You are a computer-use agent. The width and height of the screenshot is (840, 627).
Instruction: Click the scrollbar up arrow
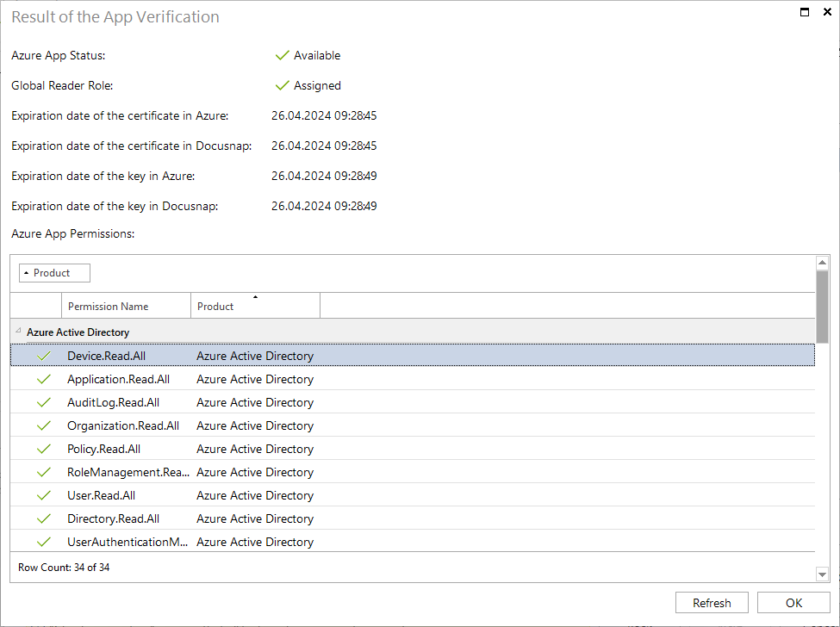(x=822, y=263)
